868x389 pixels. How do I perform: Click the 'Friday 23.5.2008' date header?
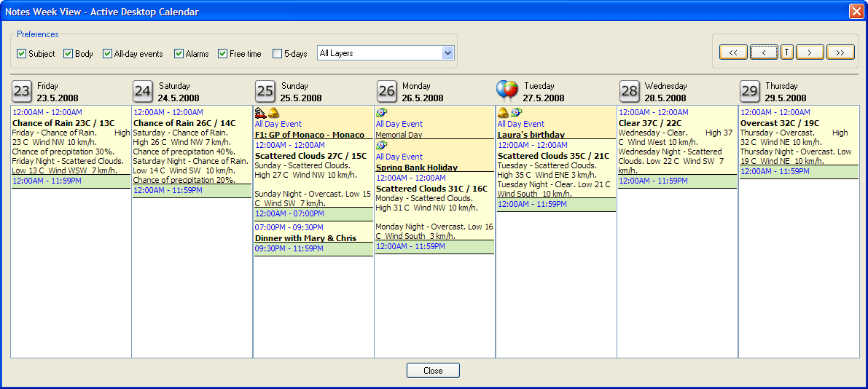click(x=58, y=92)
